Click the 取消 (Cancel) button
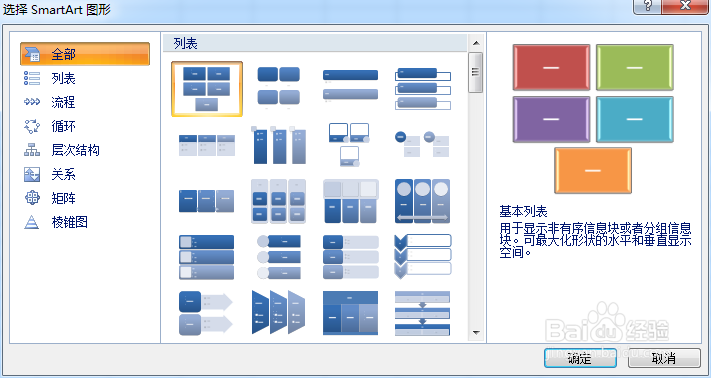Screen dimensions: 711x378 664,358
